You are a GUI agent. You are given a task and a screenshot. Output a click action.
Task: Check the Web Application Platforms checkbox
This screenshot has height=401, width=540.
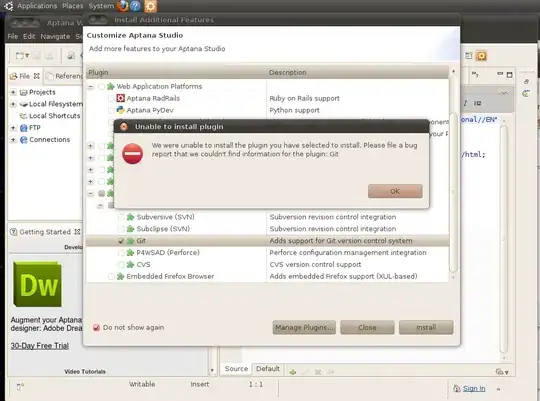click(x=101, y=86)
